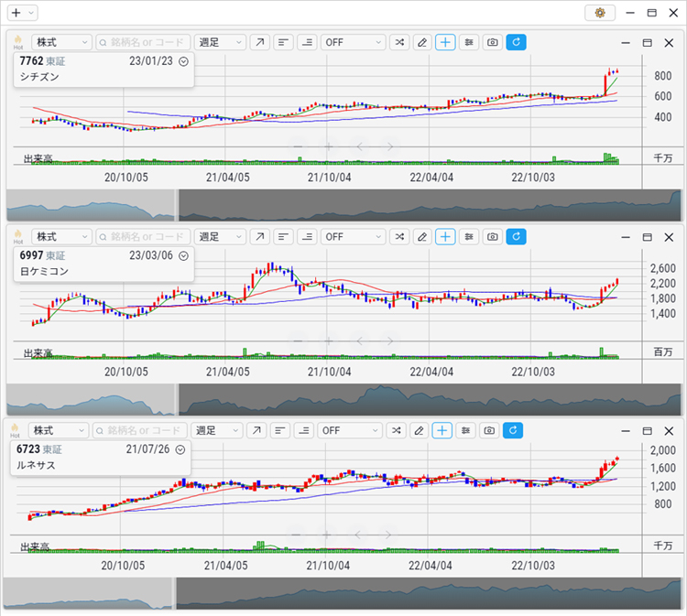Screen dimensions: 687x616
Task: Click the blue refresh button in the 日ケミコン chart toolbar
Action: [516, 236]
